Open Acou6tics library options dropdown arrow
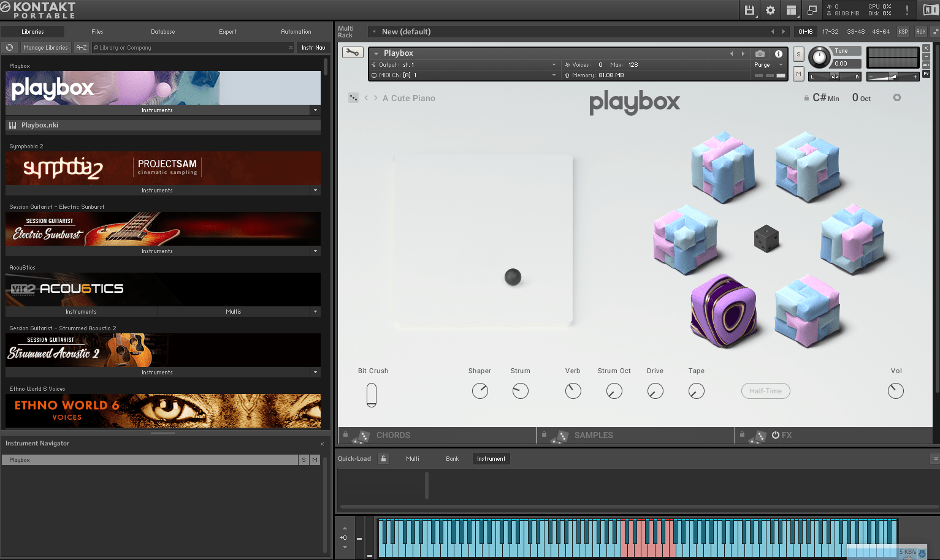Screen dimensions: 940x560 point(316,312)
